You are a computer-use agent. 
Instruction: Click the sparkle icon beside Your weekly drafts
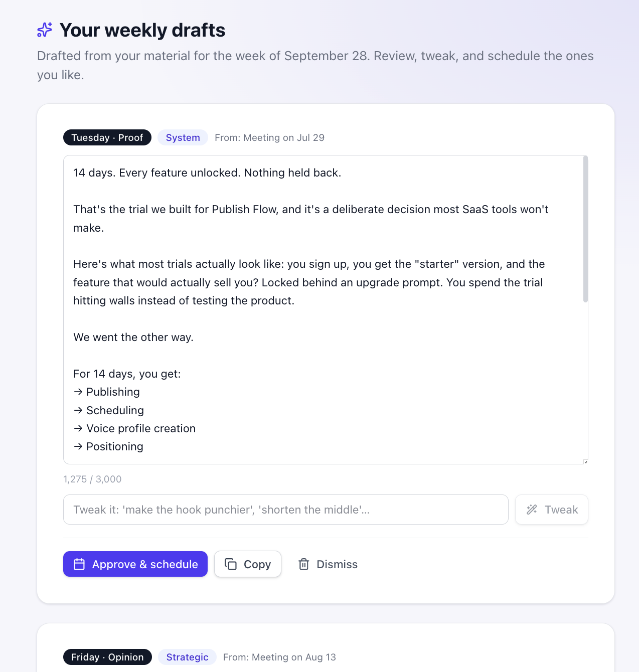coord(45,30)
